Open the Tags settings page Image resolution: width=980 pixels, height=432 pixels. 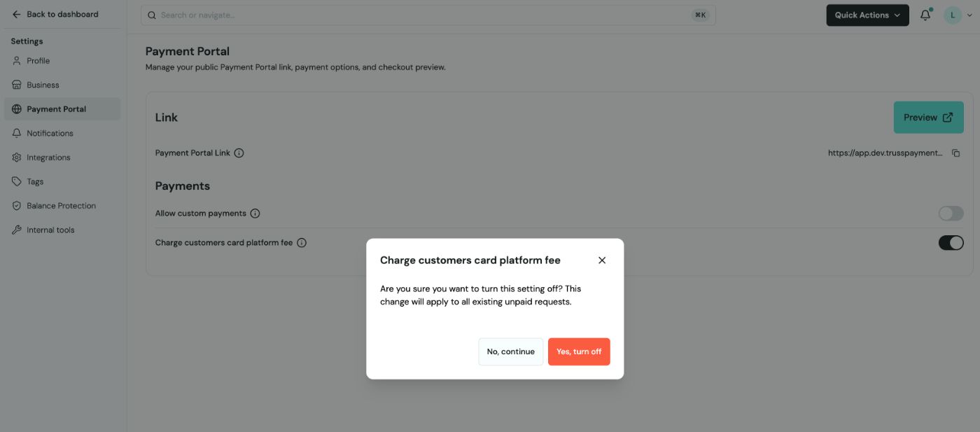(x=62, y=181)
